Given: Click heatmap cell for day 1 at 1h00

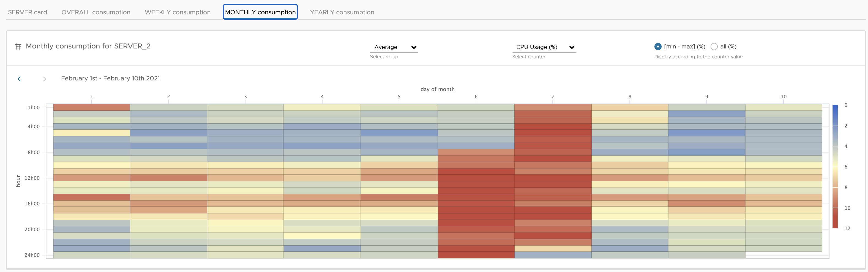Looking at the screenshot, I should pyautogui.click(x=92, y=108).
